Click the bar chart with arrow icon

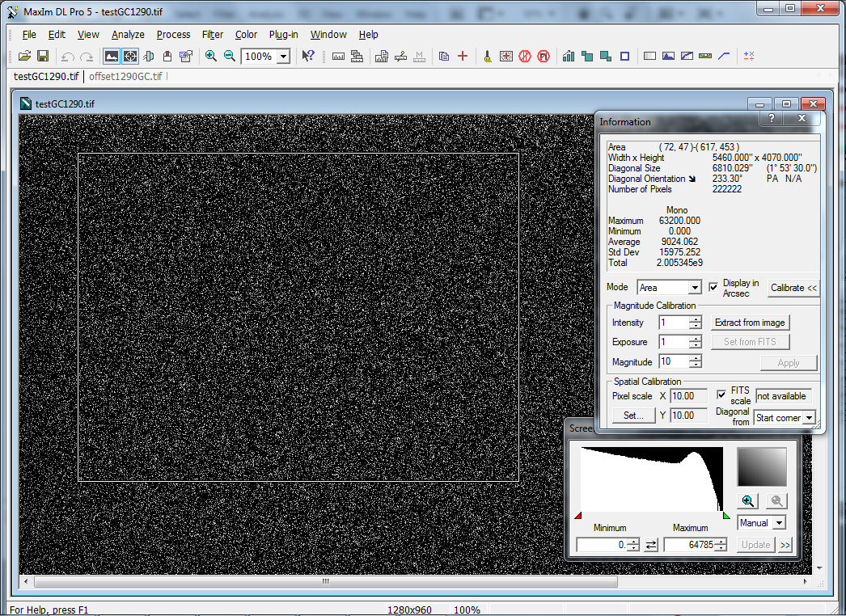point(568,56)
